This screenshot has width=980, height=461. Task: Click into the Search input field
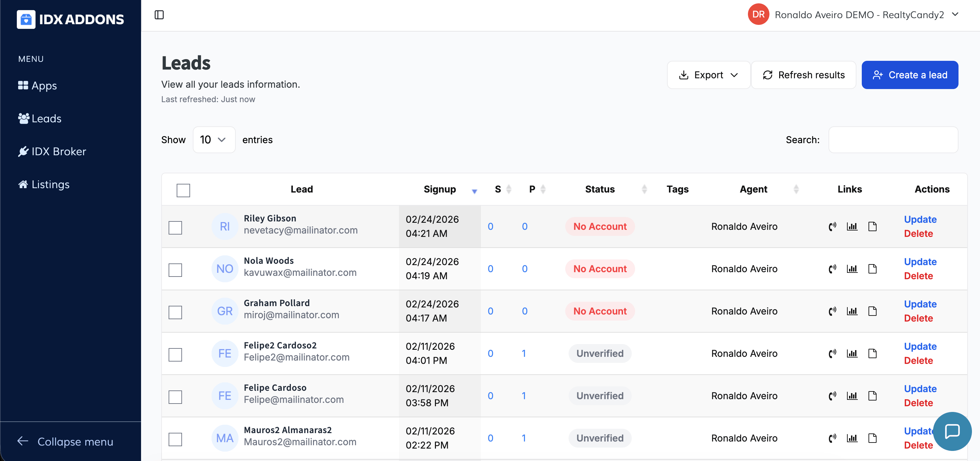coord(893,140)
